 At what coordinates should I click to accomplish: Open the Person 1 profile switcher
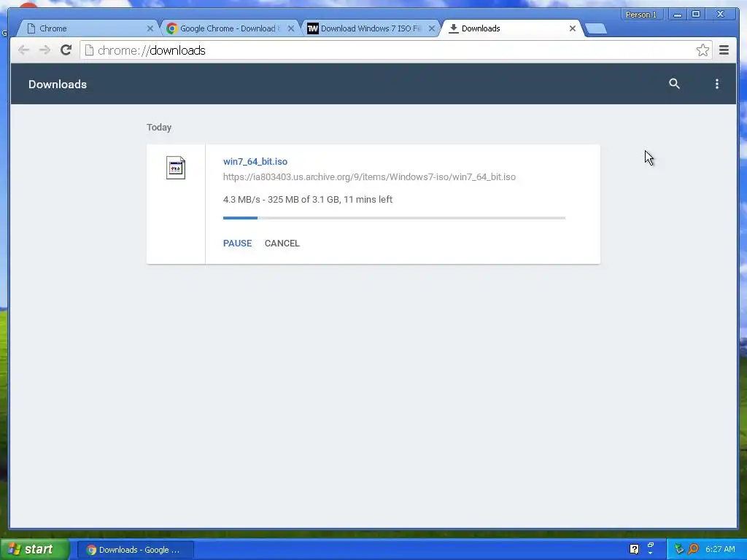point(640,15)
